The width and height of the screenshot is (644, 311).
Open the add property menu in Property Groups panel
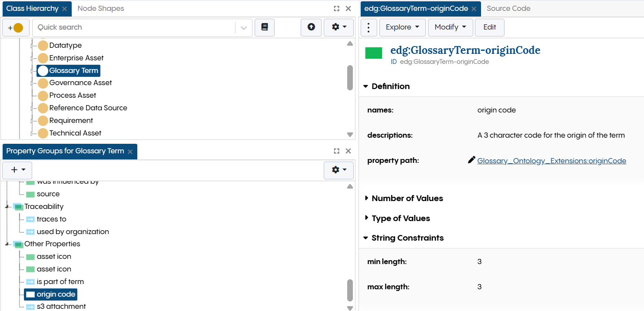(17, 170)
